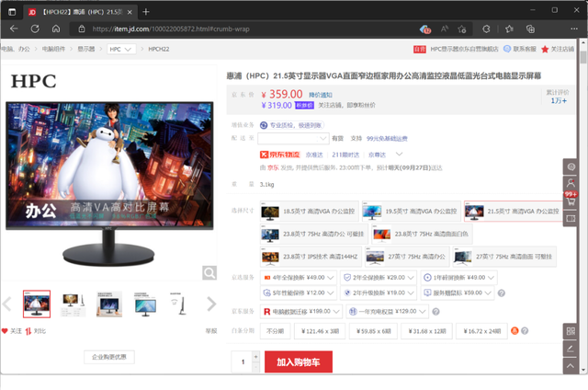This screenshot has height=390, width=588.
Task: Add page to favorites star icon
Action: (462, 29)
